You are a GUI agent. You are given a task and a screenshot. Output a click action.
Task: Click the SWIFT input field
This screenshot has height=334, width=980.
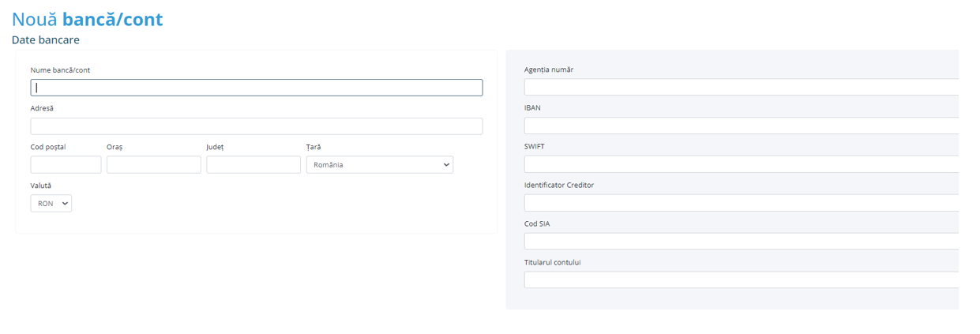741,164
